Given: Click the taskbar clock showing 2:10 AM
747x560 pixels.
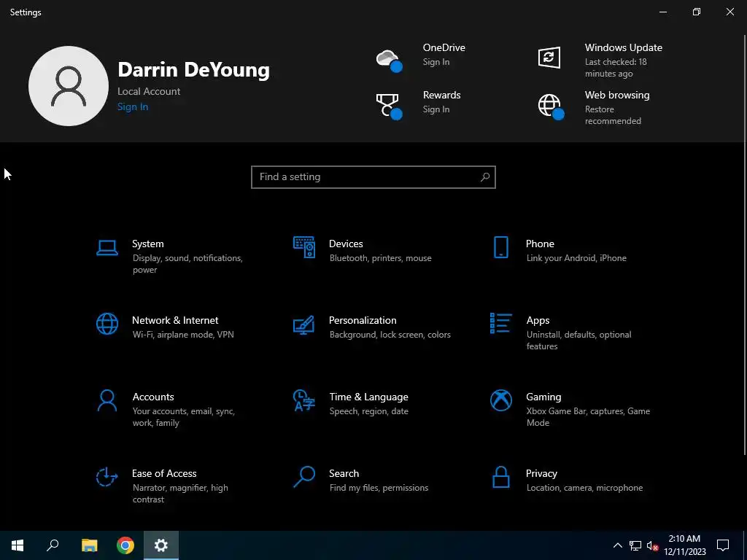Looking at the screenshot, I should [684, 545].
